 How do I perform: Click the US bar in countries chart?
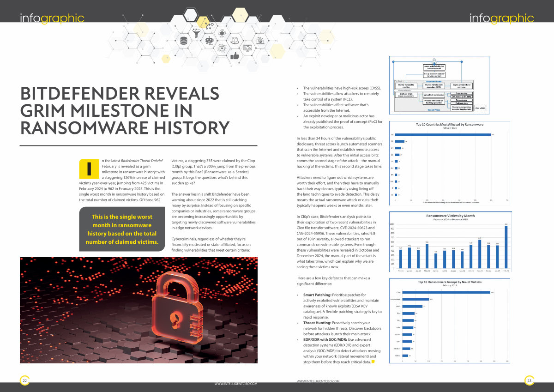coord(446,135)
